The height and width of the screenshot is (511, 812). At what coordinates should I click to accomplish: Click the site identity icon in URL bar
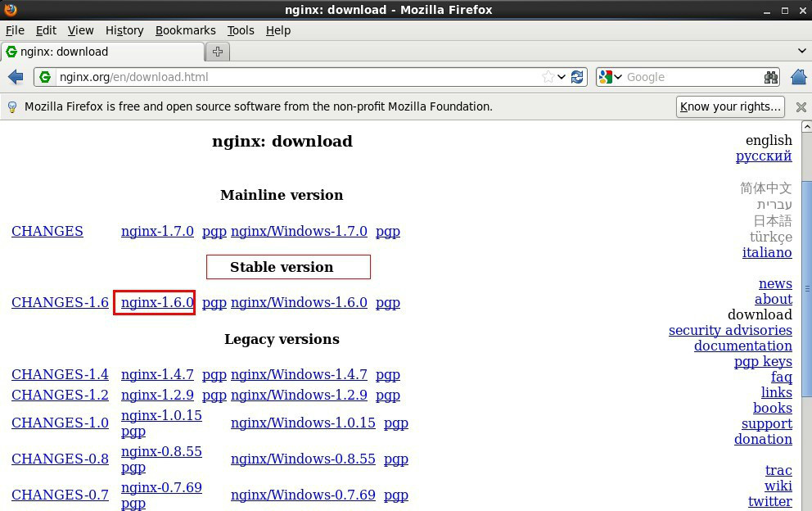point(45,77)
